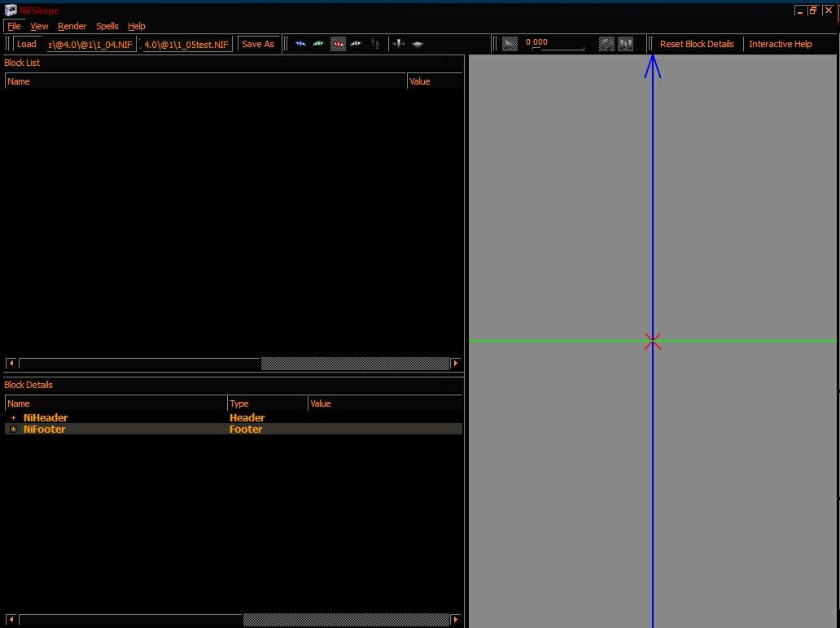Click the Save As button
The width and height of the screenshot is (840, 628).
(258, 44)
